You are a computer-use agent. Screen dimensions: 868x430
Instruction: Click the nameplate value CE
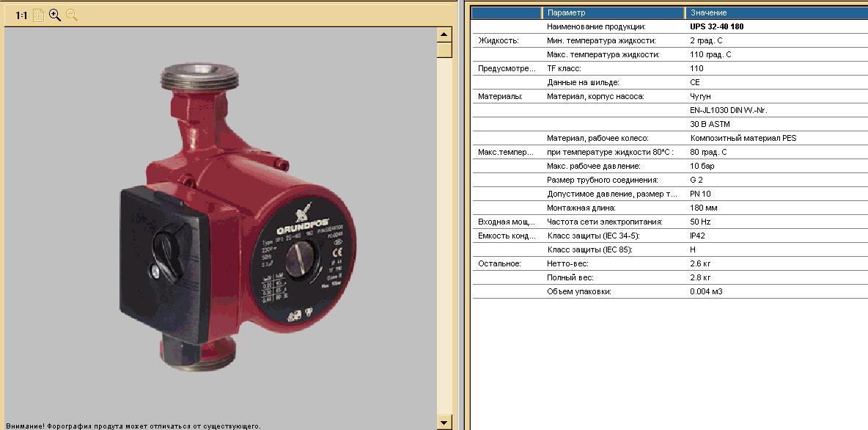[695, 83]
